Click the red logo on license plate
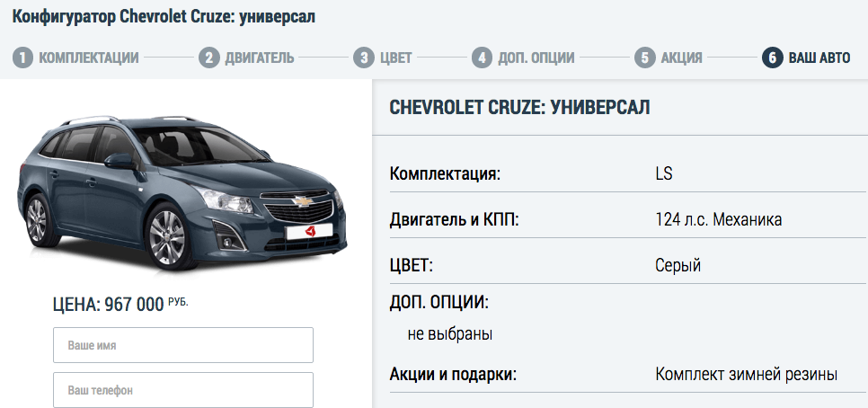Viewport: 868px width, 408px height. pyautogui.click(x=310, y=231)
